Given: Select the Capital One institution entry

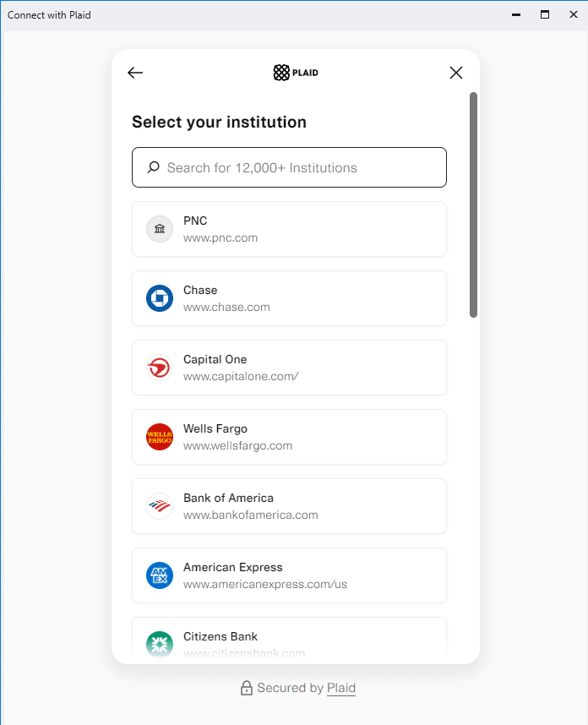Looking at the screenshot, I should [290, 368].
